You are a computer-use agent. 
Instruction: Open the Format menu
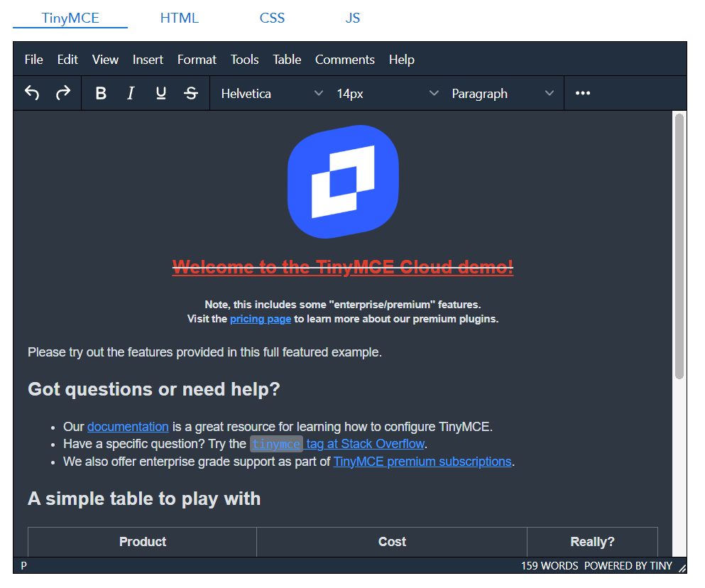pyautogui.click(x=197, y=60)
